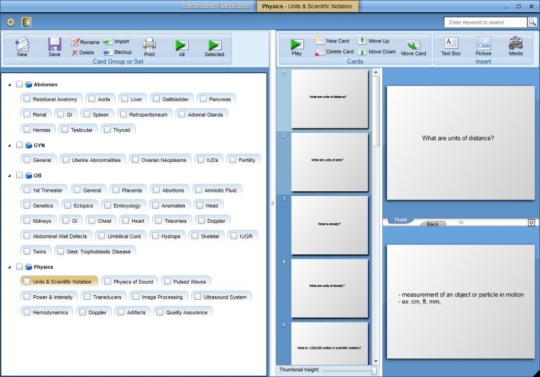
Task: Select the Physics - Units & Scientific Notation tab
Action: pyautogui.click(x=307, y=6)
